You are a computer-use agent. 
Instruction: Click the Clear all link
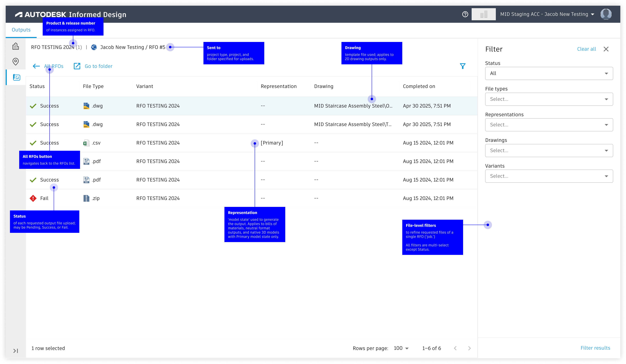pos(586,49)
